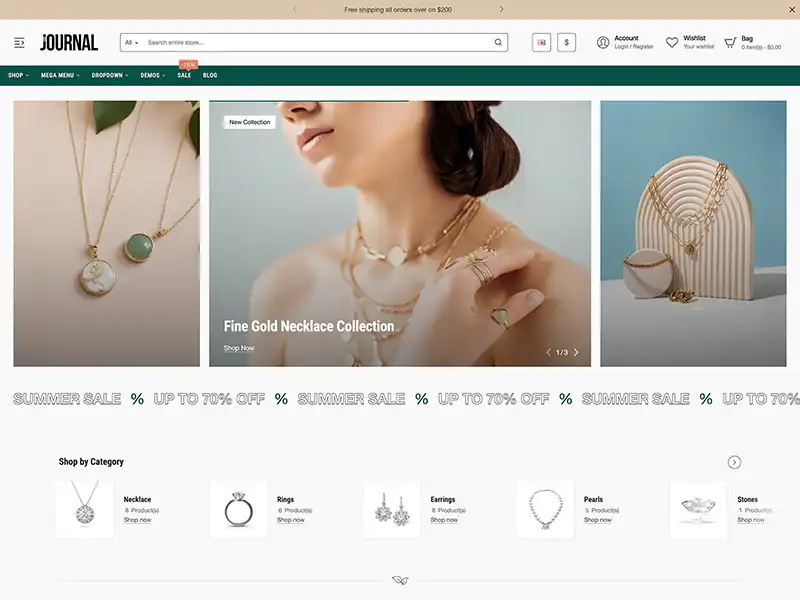Click the Earrings category icon
Viewport: 800px width, 600px height.
[x=394, y=508]
